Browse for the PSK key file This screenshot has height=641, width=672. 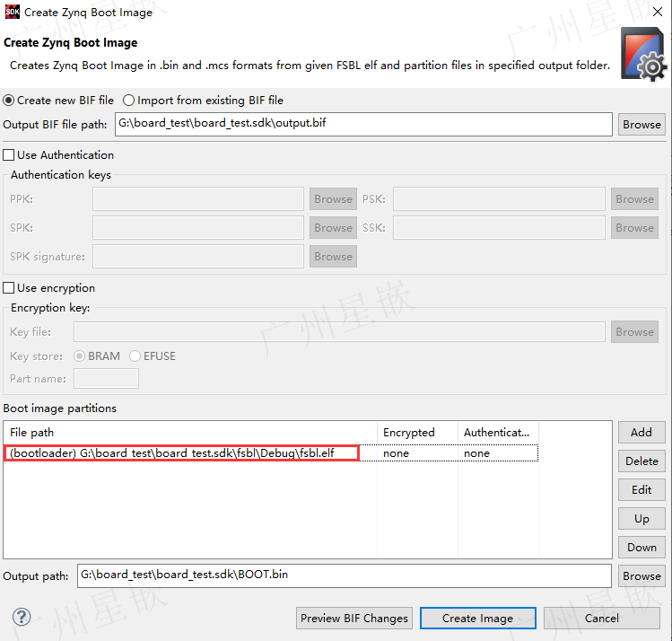(x=634, y=199)
